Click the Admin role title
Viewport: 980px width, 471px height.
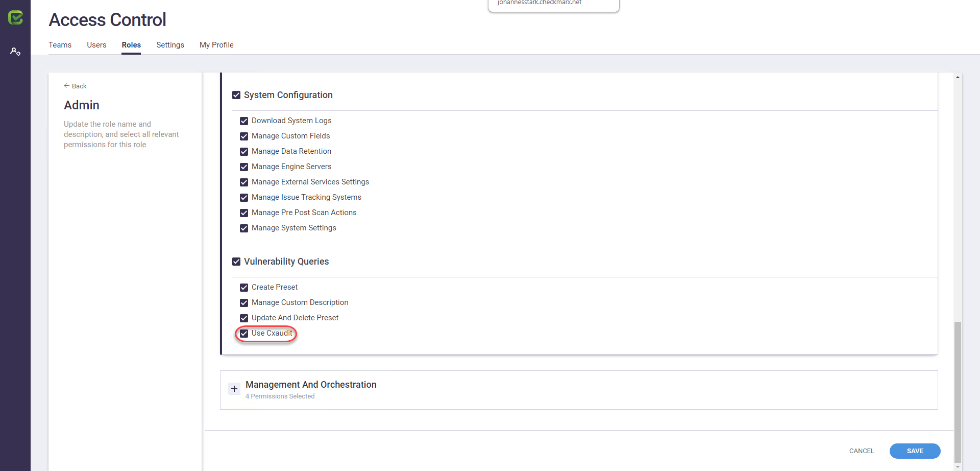82,105
